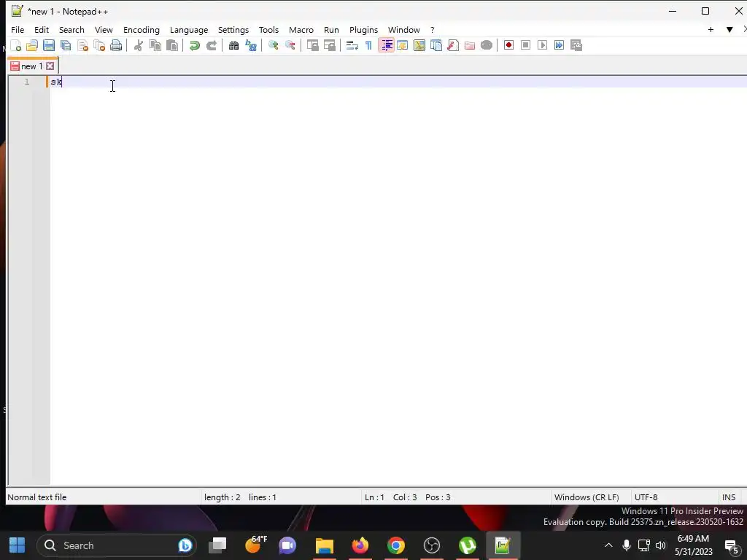Click 'Normal text file' status entry

click(37, 497)
